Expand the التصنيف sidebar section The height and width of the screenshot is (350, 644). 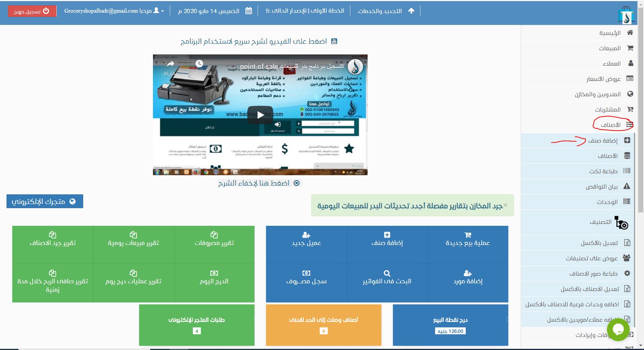601,222
